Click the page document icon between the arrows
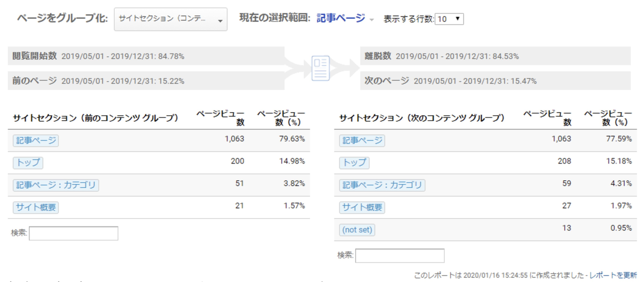This screenshot has height=282, width=644. point(320,69)
